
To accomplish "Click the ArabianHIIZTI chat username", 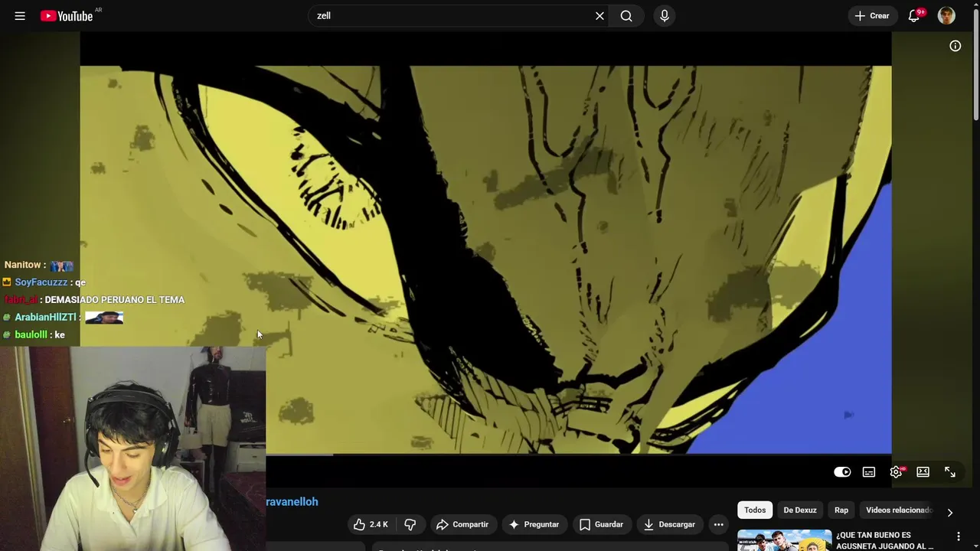I will [x=46, y=318].
